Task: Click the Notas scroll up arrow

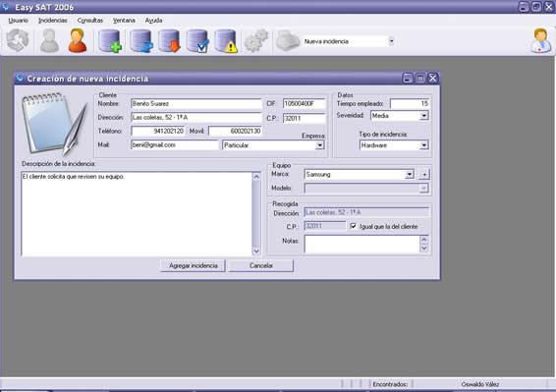Action: [x=424, y=240]
